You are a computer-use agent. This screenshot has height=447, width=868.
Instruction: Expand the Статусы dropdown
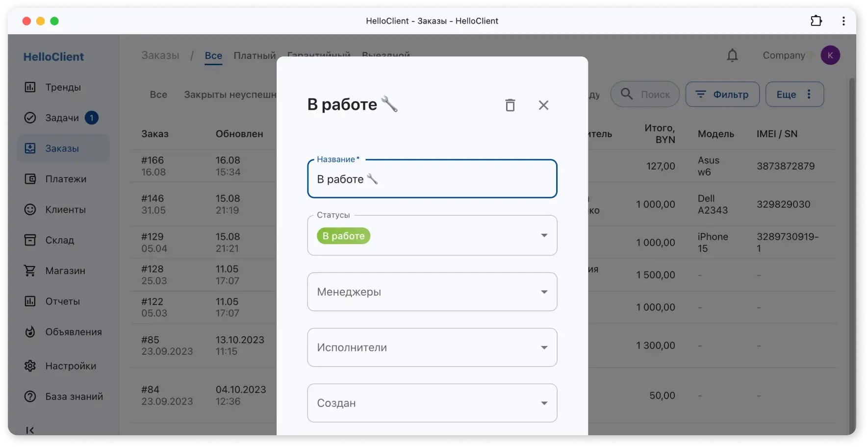tap(544, 235)
